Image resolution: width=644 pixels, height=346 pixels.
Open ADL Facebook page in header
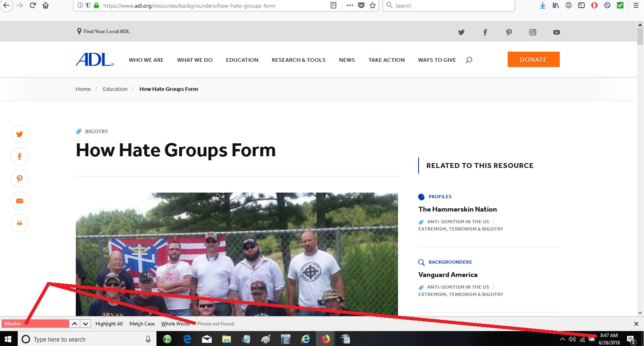tap(485, 32)
